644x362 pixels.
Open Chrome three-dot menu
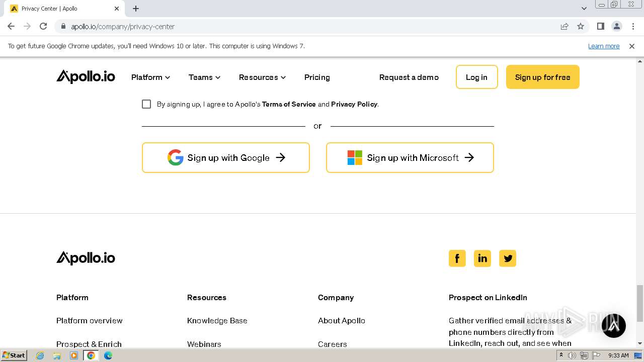tap(633, 26)
